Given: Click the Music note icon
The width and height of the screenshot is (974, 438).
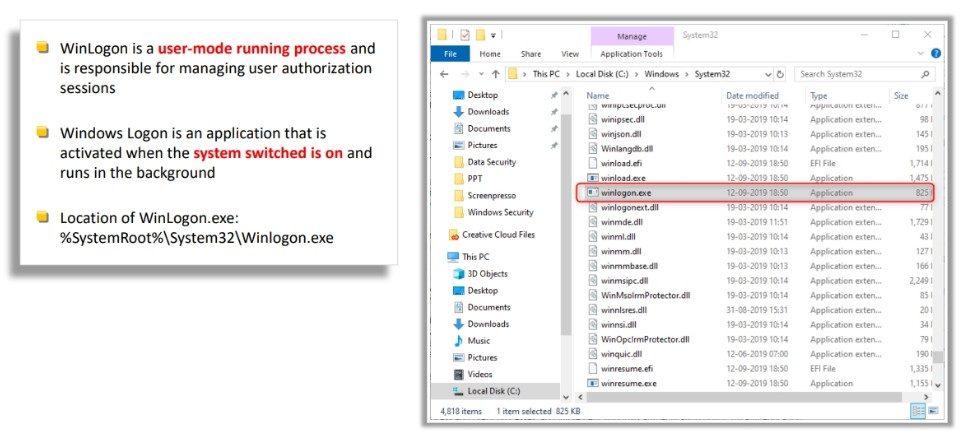Looking at the screenshot, I should click(x=458, y=341).
